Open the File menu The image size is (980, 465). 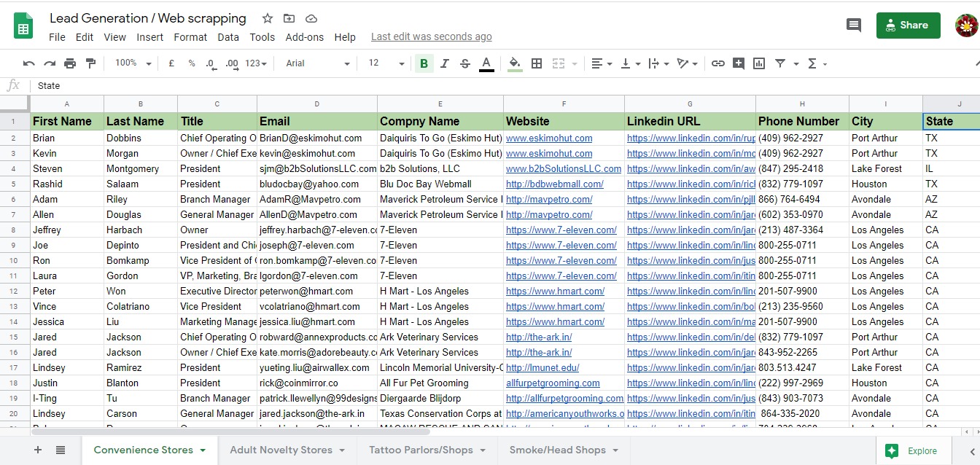tap(57, 37)
